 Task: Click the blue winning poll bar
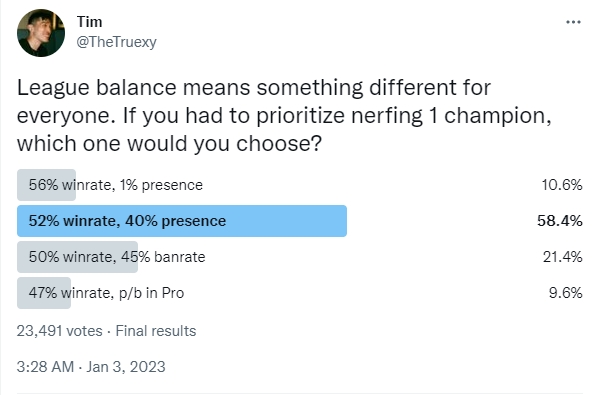click(182, 221)
